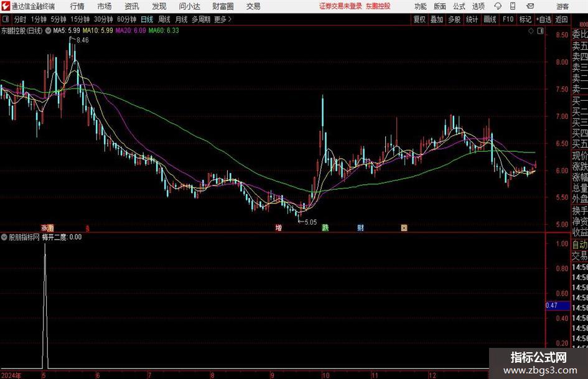The height and width of the screenshot is (379, 588).
Task: Toggle the left panel icon in period bar
Action: point(6,19)
